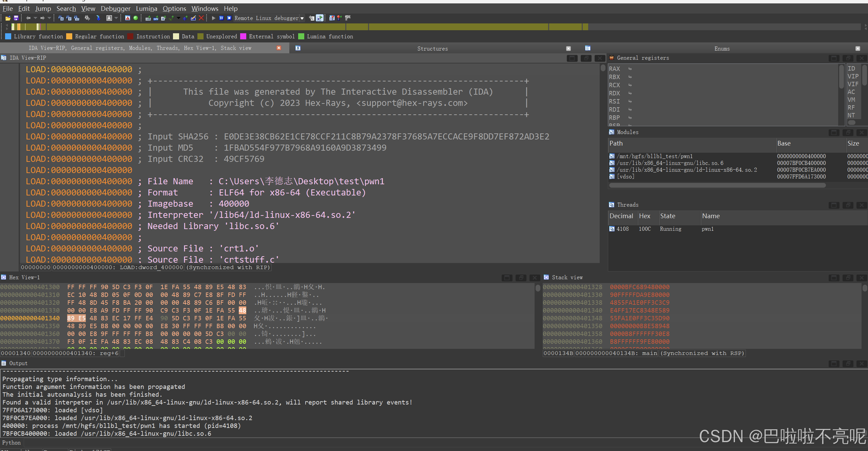Open dropdown next to letter A button
Image resolution: width=868 pixels, height=451 pixels.
click(x=116, y=18)
